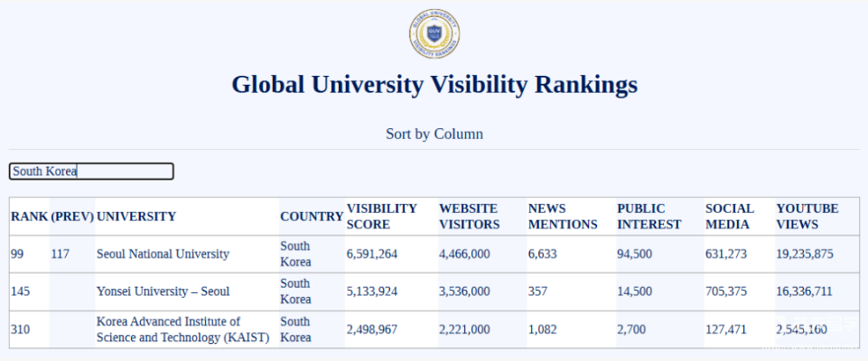Sort by News Mentions column header

click(x=563, y=217)
